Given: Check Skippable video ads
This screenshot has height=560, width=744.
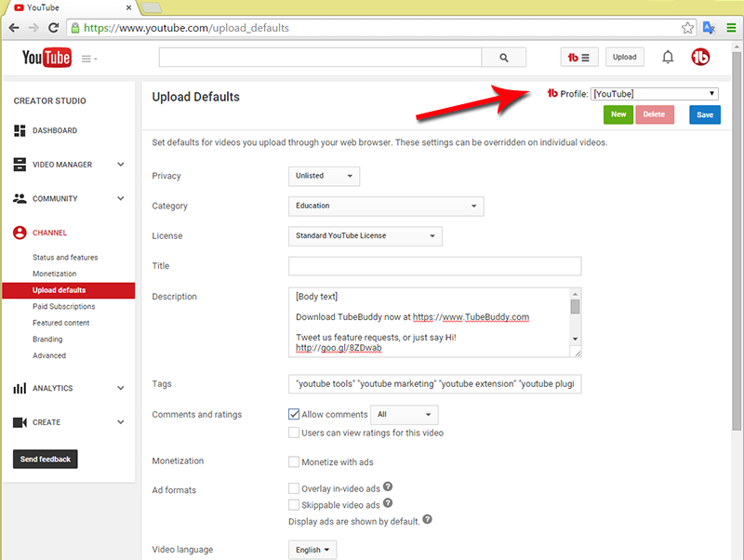Looking at the screenshot, I should tap(294, 504).
